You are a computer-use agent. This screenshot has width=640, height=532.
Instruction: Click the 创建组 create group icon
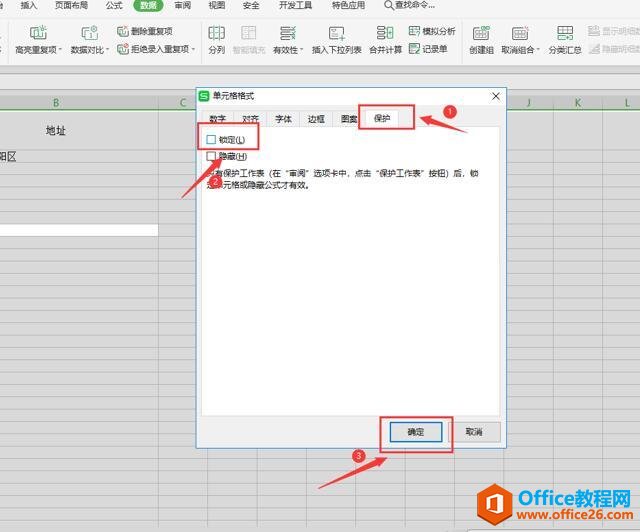481,33
